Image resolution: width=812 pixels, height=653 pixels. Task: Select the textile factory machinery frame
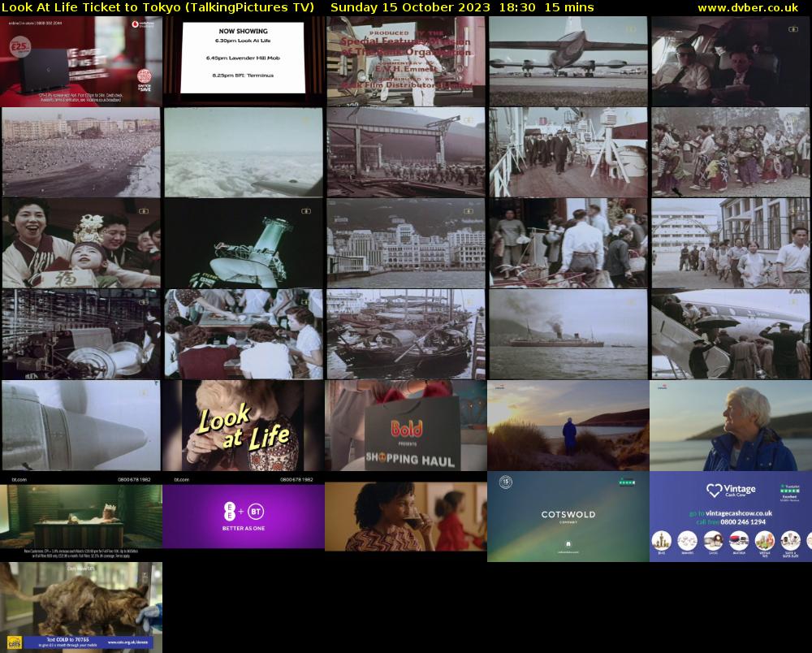coord(81,334)
